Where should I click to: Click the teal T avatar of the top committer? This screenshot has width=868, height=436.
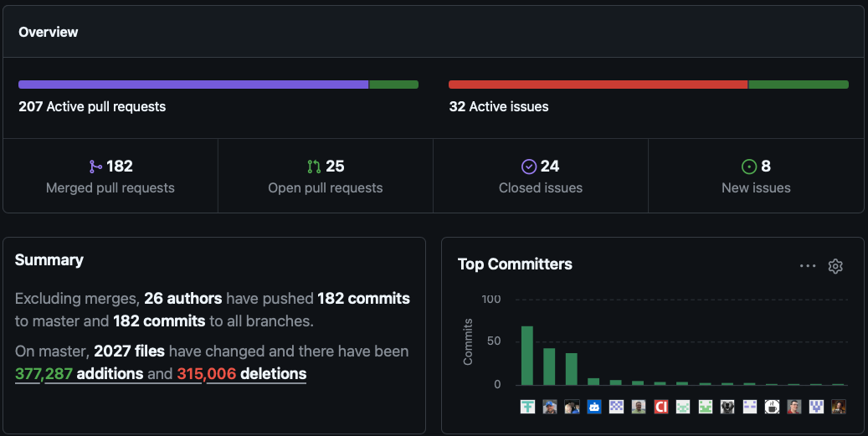[527, 407]
